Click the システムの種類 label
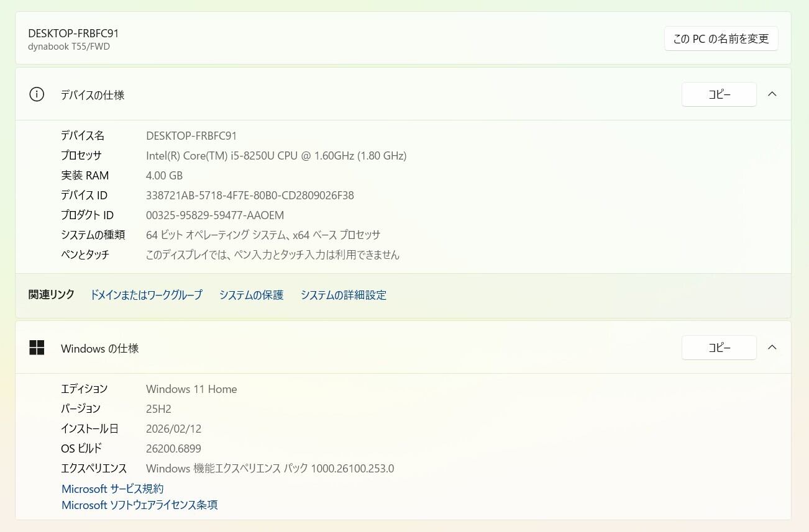809x532 pixels. coord(93,235)
